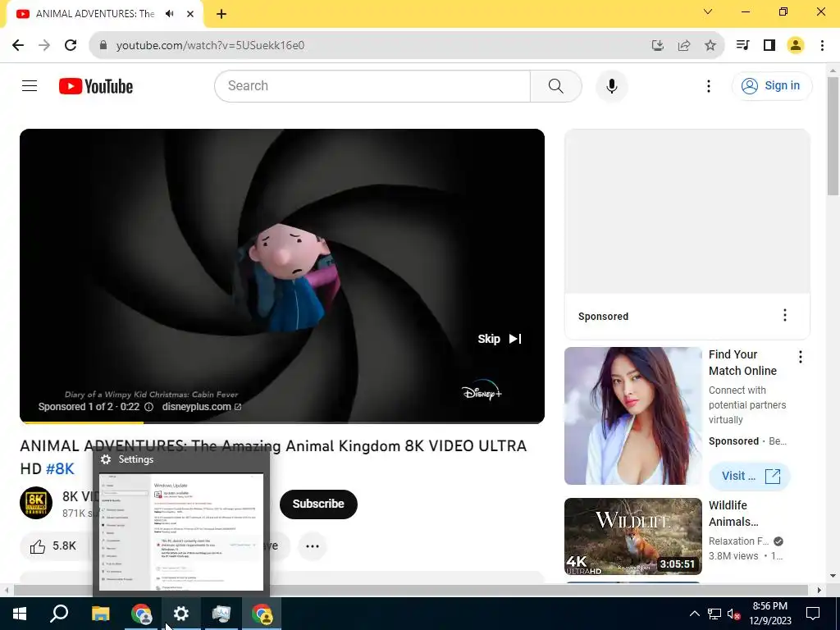This screenshot has width=840, height=630.
Task: Open the media controls icon in the toolbar
Action: click(743, 45)
